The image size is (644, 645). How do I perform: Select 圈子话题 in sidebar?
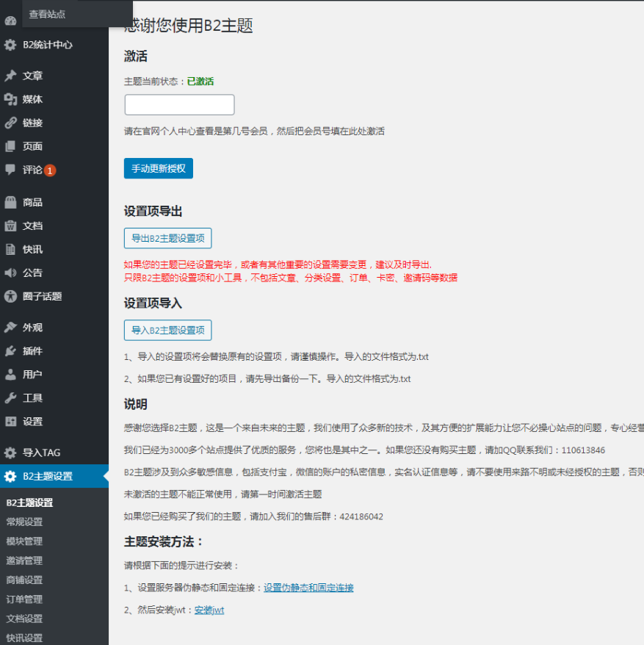(43, 296)
